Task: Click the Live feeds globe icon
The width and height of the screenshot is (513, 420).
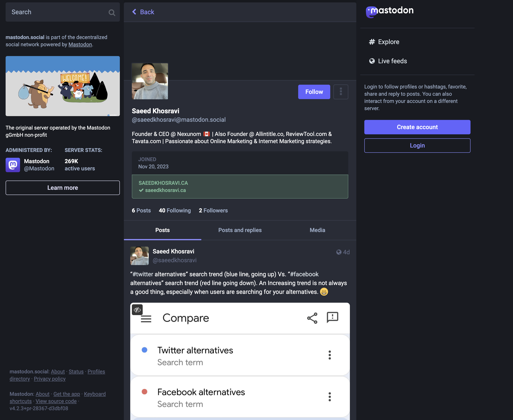Action: click(372, 61)
